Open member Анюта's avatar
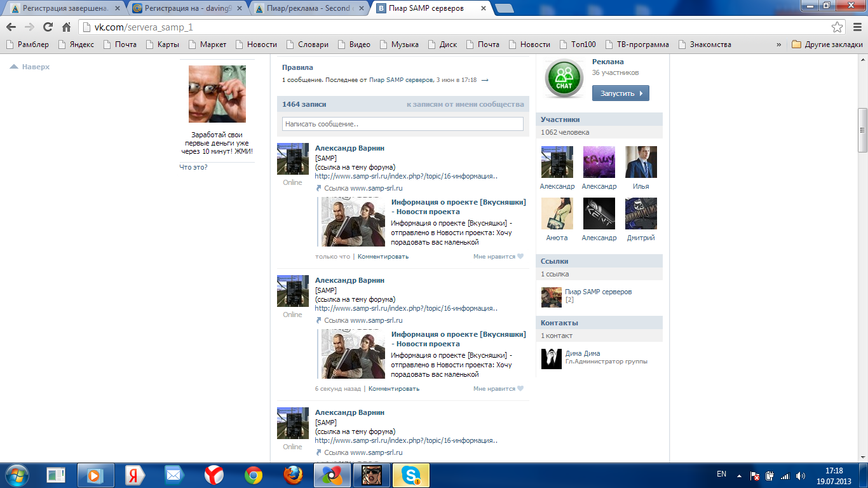 click(557, 213)
